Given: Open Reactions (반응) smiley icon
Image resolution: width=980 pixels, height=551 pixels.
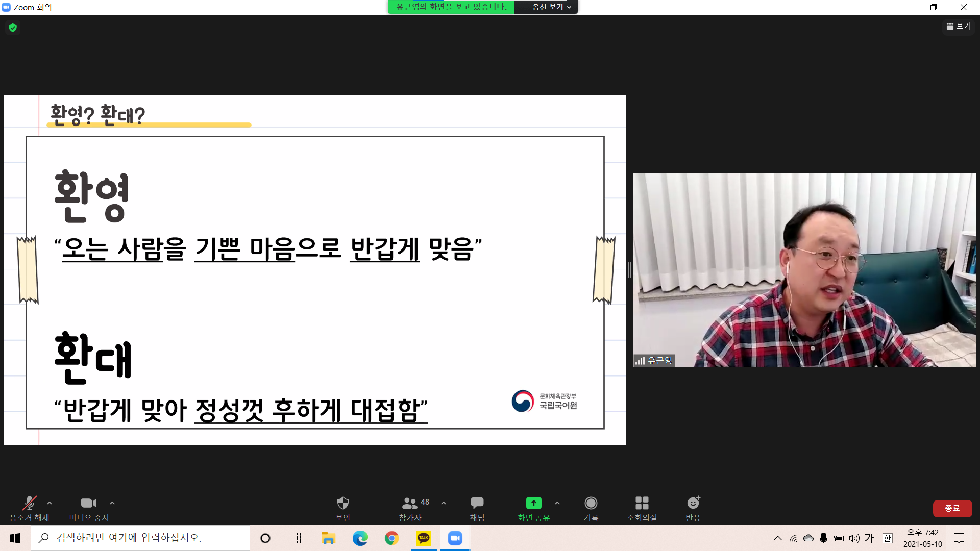Looking at the screenshot, I should (x=693, y=504).
